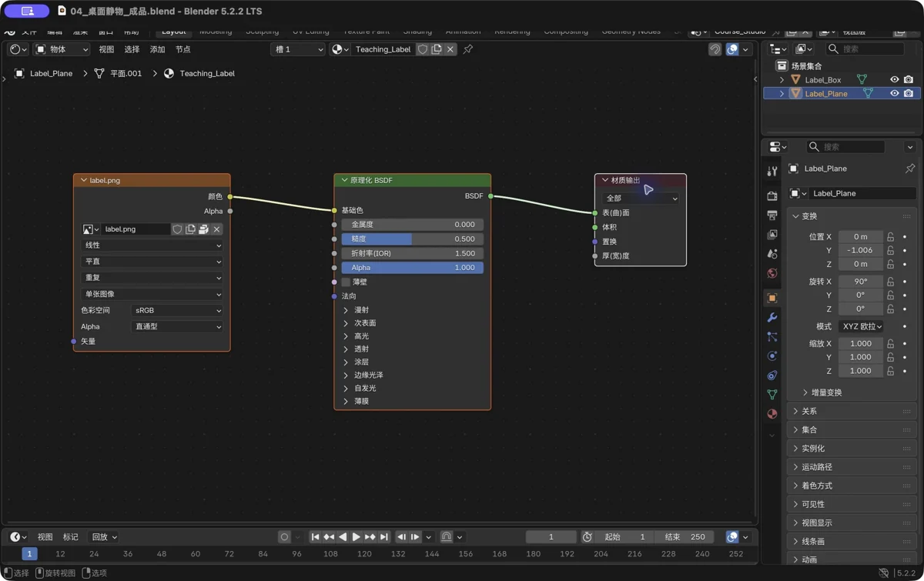This screenshot has height=581, width=924.
Task: Open the 标记 menu in timeline
Action: [x=71, y=537]
